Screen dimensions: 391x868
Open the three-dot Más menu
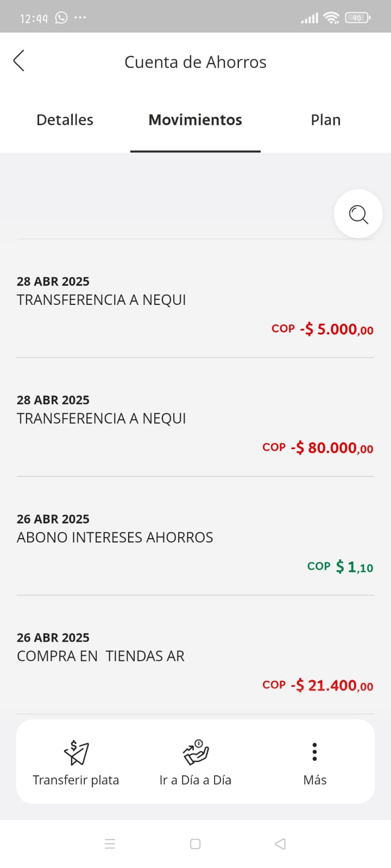click(314, 752)
